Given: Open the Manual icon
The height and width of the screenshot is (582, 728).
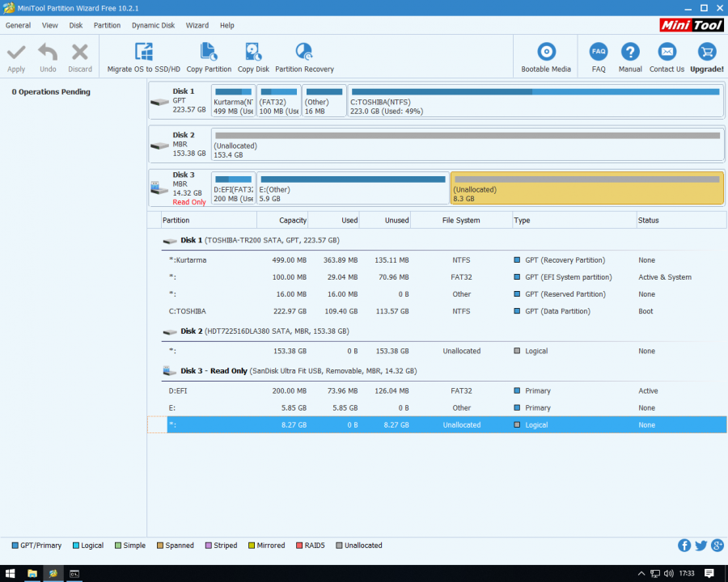Looking at the screenshot, I should click(630, 53).
